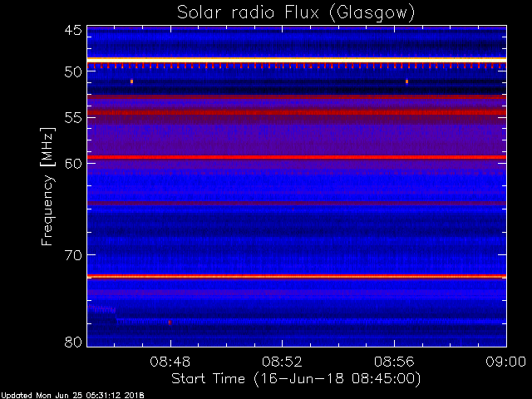
Task: Click the 45 frequency tick label
Action: click(73, 30)
